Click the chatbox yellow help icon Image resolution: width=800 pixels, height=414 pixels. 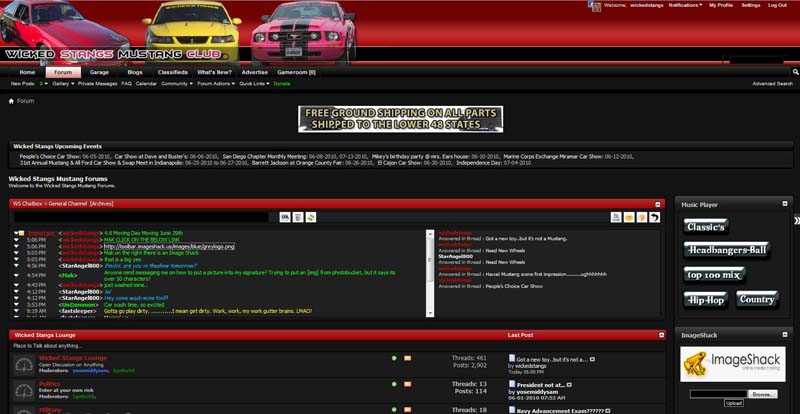[x=642, y=217]
